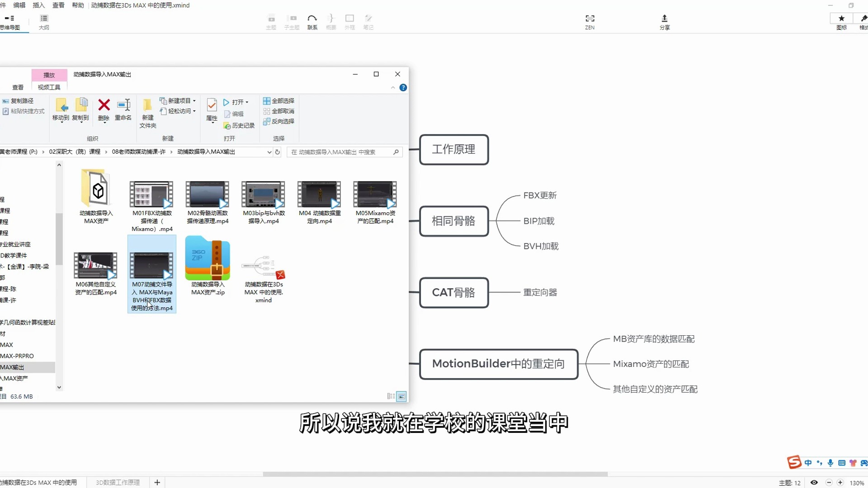Expand the New Item (新建项目) dropdown
Image resolution: width=868 pixels, height=488 pixels.
194,101
